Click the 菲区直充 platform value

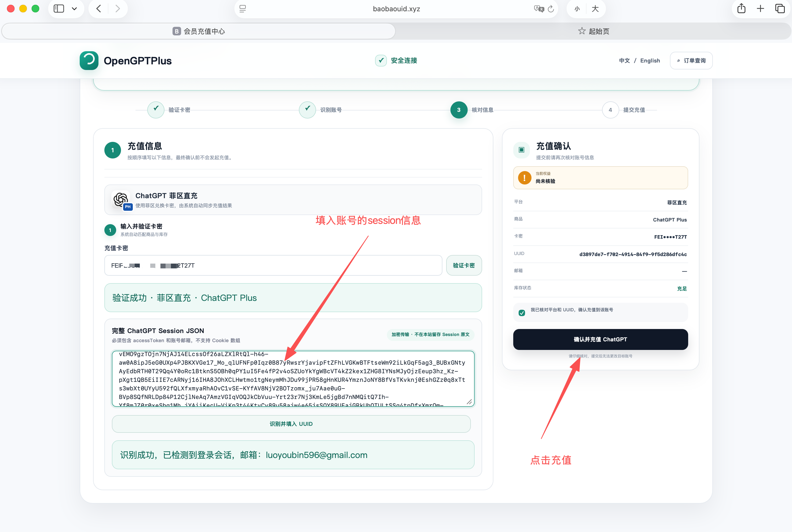[677, 202]
